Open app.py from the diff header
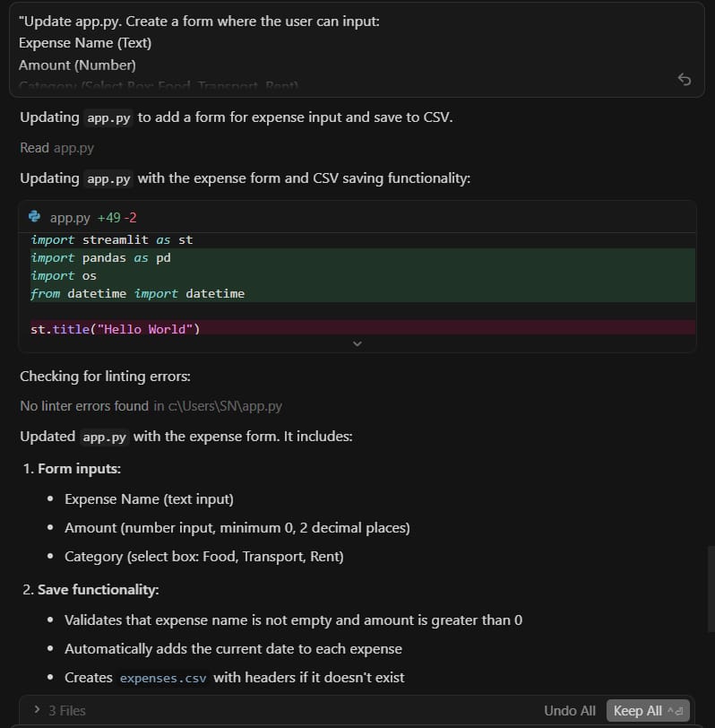715x728 pixels. (x=68, y=217)
